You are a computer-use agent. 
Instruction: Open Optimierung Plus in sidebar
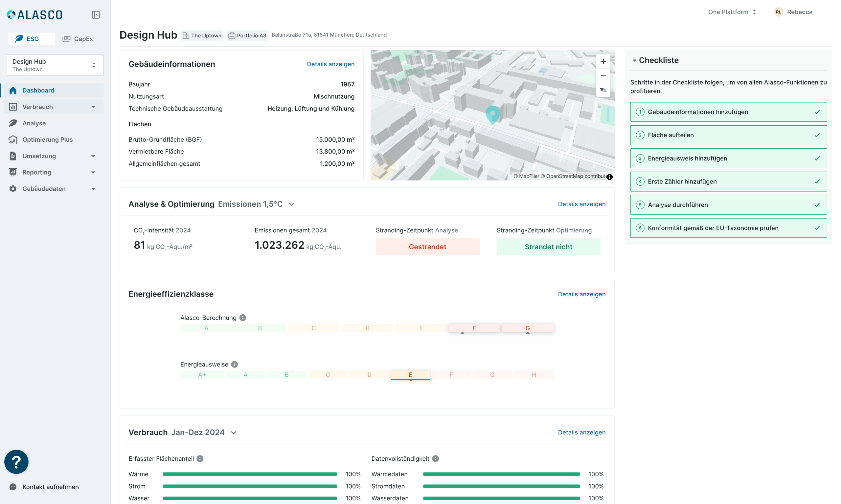47,139
